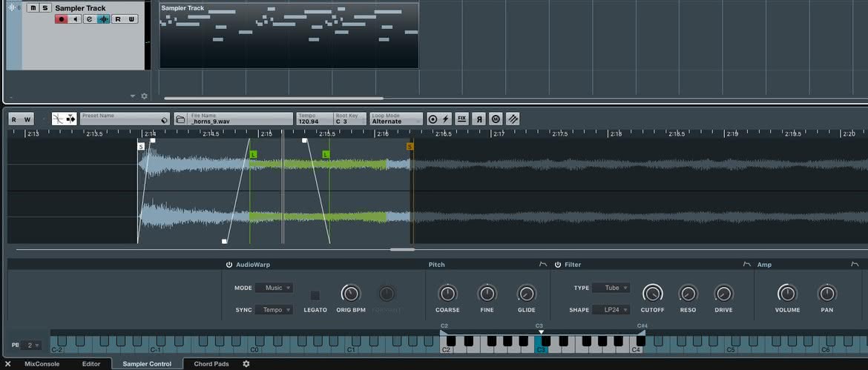
Task: Open AudioWarp MODE Music dropdown
Action: tap(274, 288)
